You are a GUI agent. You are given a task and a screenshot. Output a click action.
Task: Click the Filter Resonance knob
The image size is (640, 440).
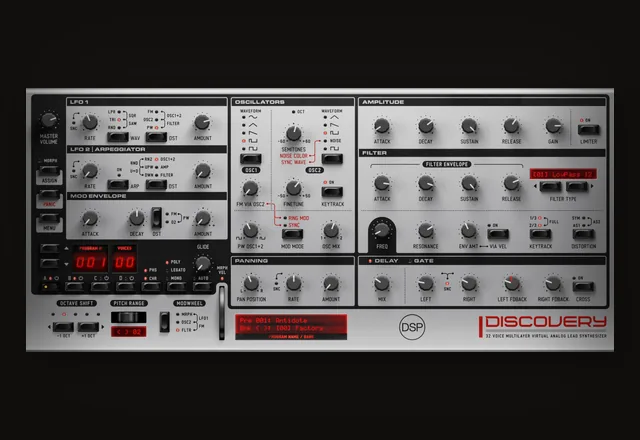click(x=425, y=230)
